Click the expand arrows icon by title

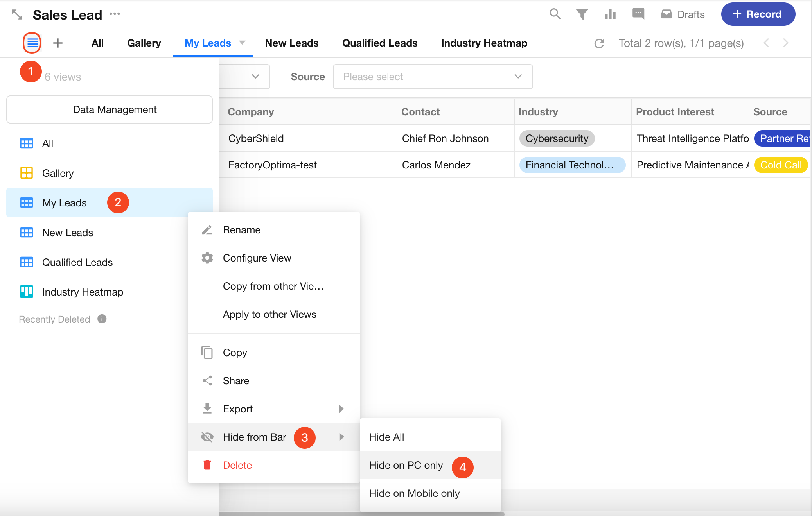17,15
